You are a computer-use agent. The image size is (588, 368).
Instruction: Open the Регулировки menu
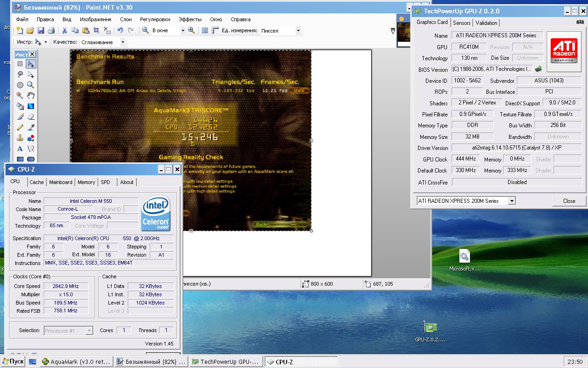[155, 19]
